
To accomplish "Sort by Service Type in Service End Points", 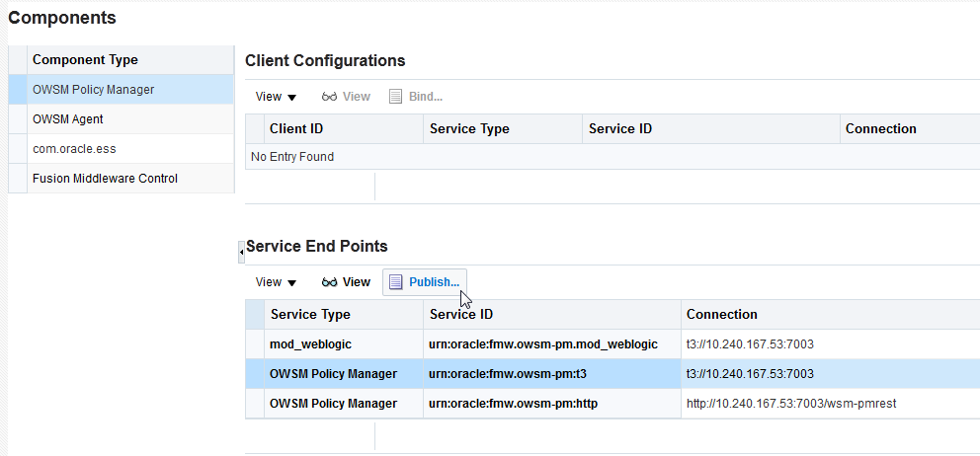I will coord(310,315).
